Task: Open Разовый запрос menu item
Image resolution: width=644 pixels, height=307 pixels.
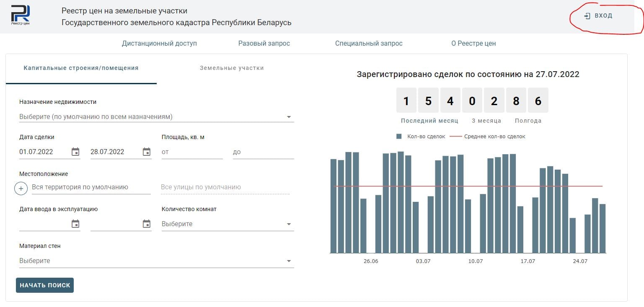Action: click(x=264, y=43)
